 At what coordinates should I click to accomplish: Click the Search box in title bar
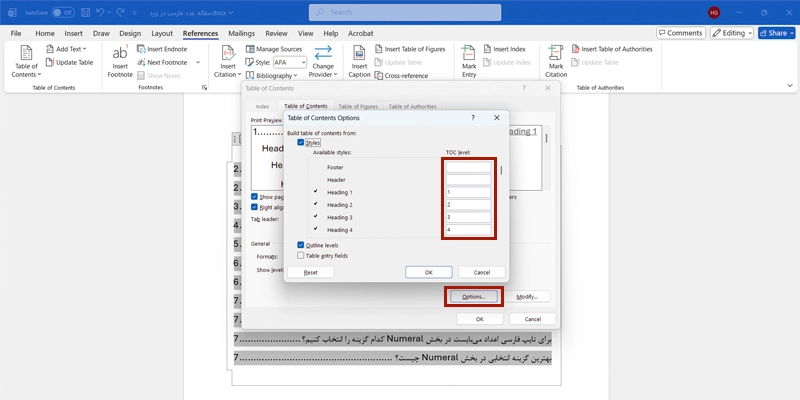(x=405, y=12)
